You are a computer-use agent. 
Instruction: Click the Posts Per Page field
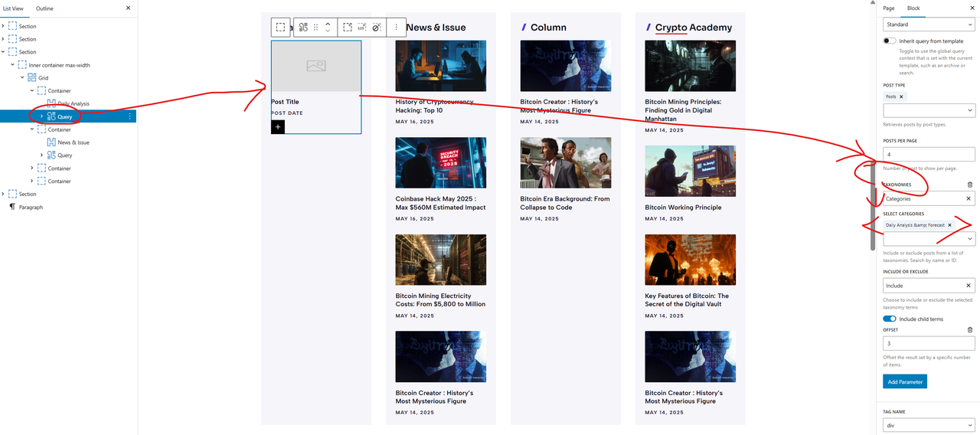pyautogui.click(x=929, y=155)
